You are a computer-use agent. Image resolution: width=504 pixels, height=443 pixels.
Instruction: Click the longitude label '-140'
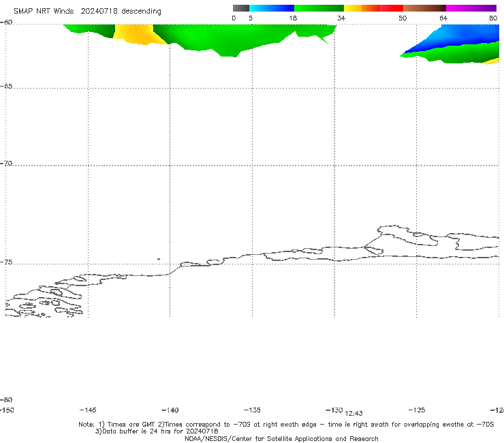[x=170, y=410]
